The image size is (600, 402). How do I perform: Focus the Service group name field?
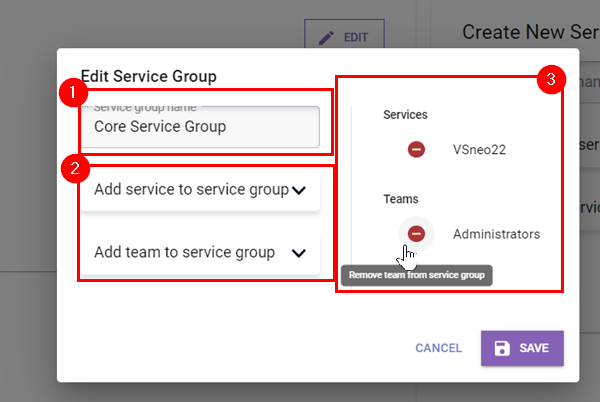tap(200, 128)
